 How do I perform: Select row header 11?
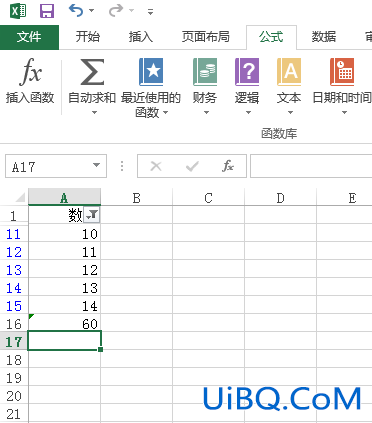click(x=14, y=234)
